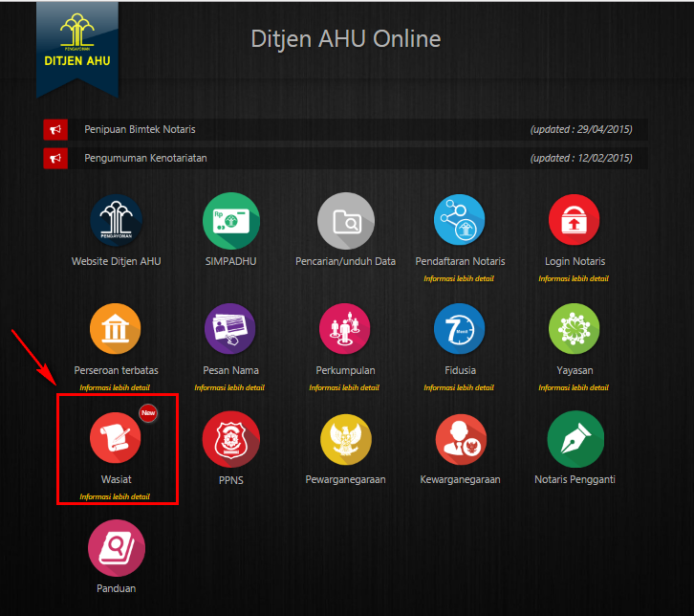Select the Pesan Nama purple icon
The width and height of the screenshot is (694, 616).
[230, 330]
